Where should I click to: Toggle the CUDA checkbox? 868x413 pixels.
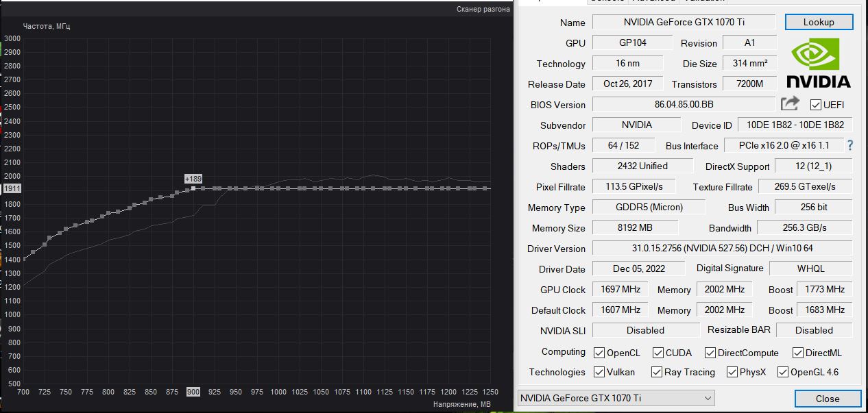point(658,353)
